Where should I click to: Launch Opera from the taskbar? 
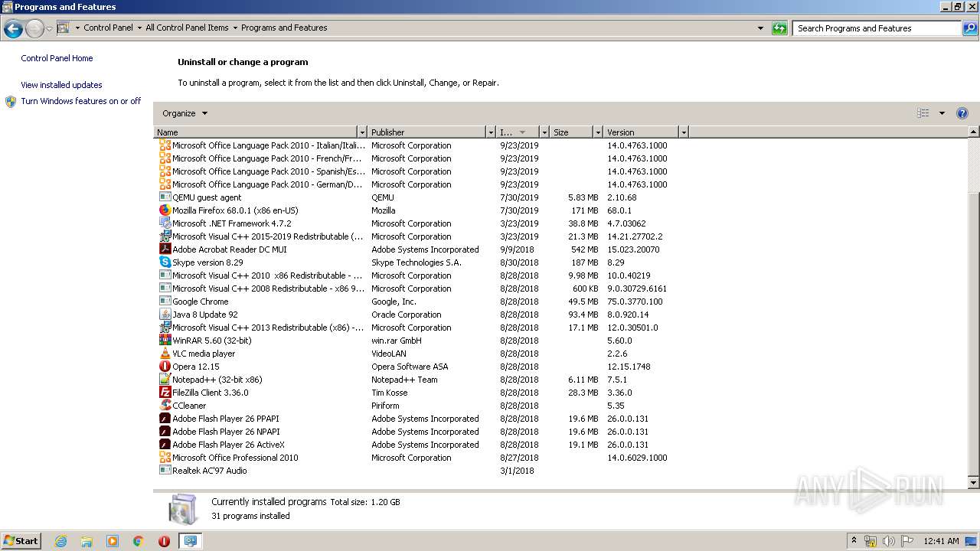164,541
